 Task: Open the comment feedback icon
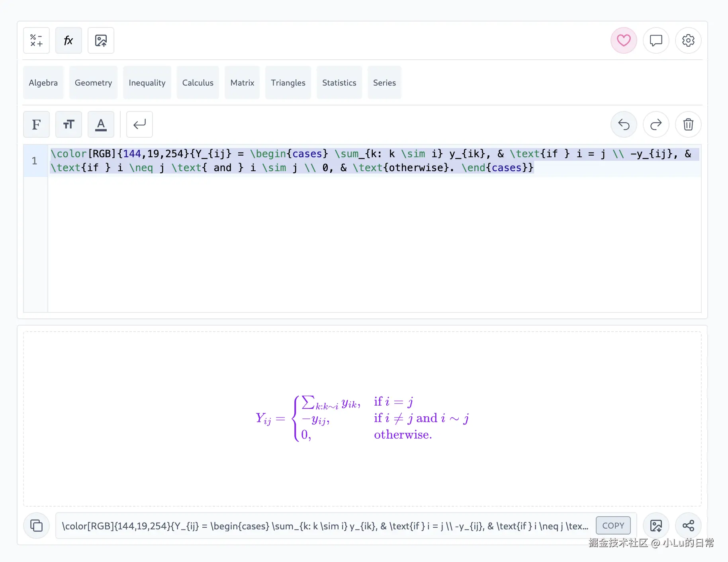coord(656,41)
